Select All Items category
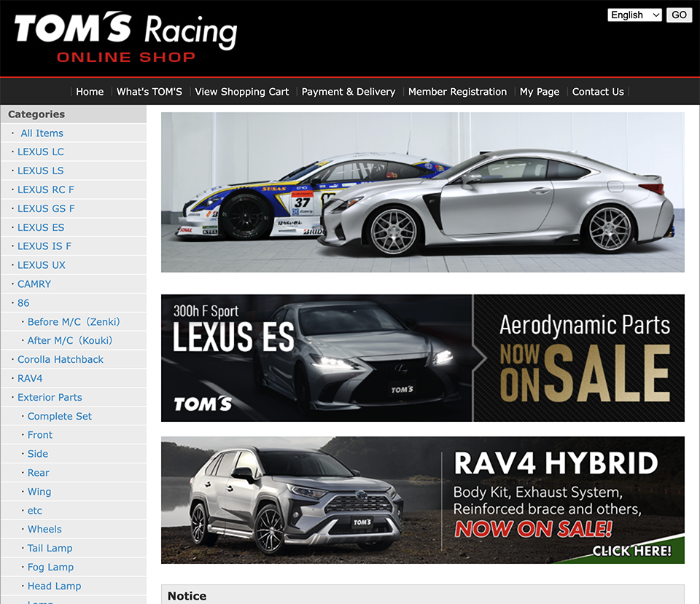The image size is (700, 604). tap(42, 133)
